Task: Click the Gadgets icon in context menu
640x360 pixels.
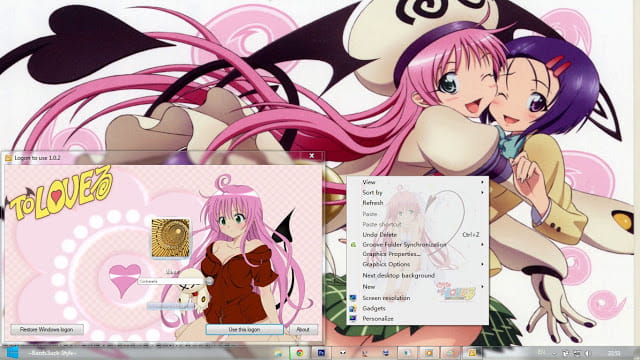Action: point(353,308)
